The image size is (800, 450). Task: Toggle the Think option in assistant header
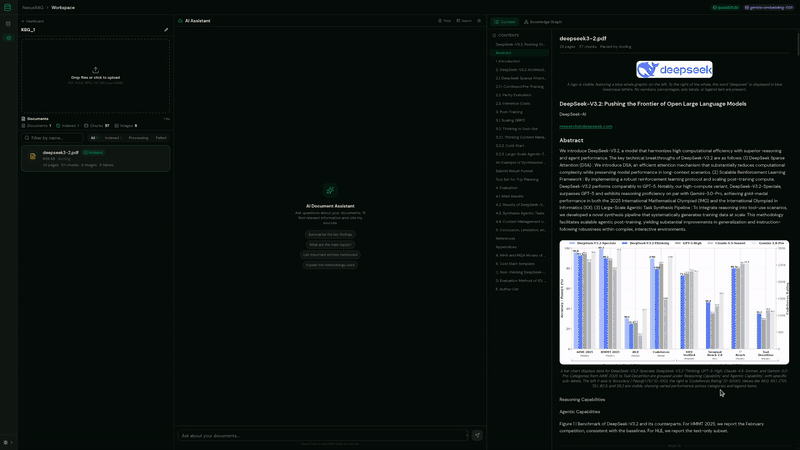coord(444,21)
